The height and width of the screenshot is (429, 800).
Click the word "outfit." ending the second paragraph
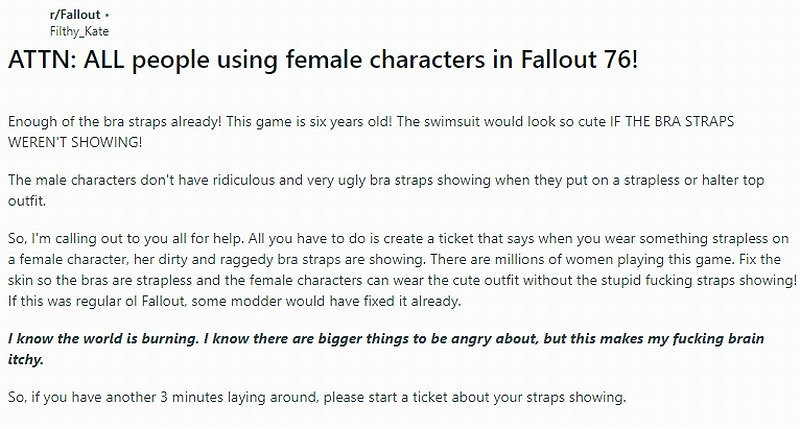25,200
